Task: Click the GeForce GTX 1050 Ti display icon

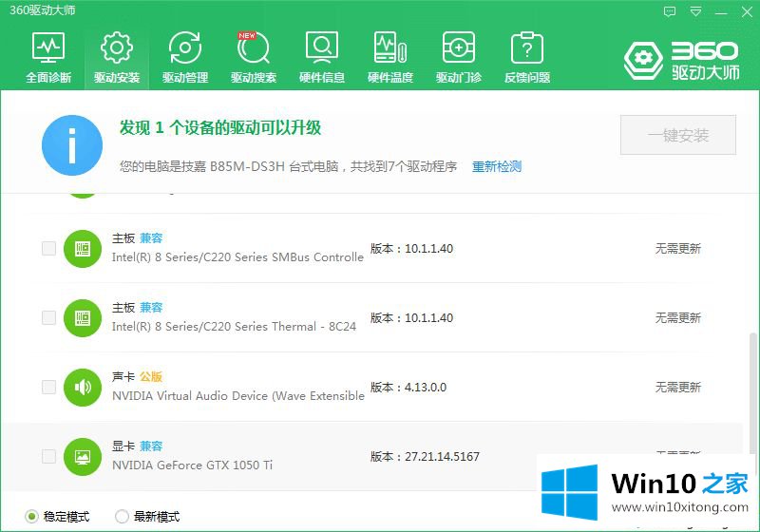Action: 83,456
